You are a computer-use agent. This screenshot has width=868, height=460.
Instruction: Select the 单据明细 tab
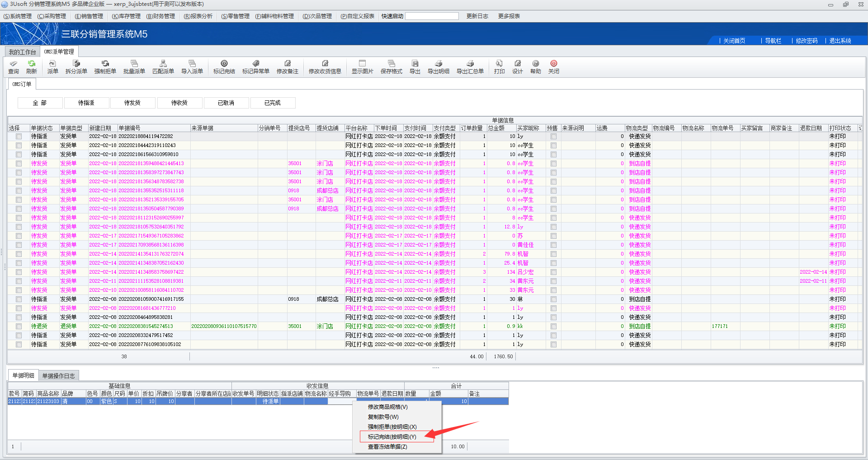point(24,375)
